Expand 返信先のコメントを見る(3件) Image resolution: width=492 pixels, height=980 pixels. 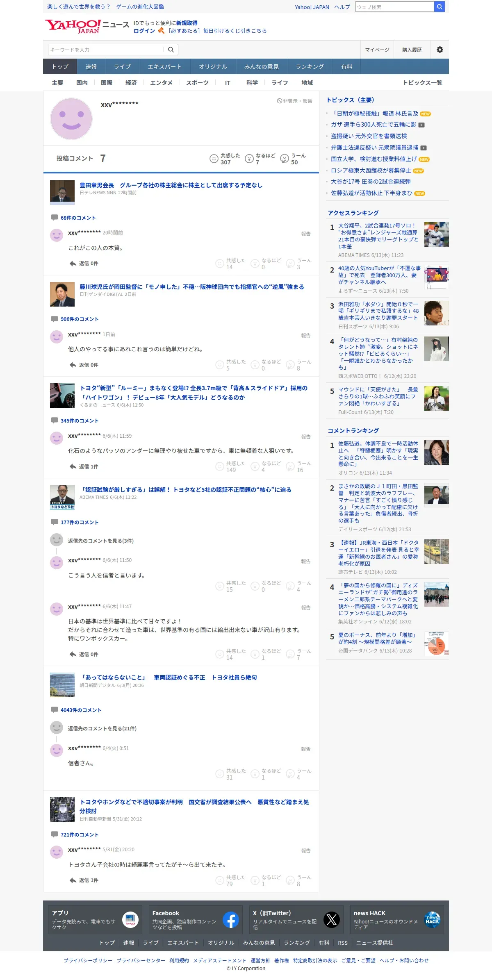[101, 541]
